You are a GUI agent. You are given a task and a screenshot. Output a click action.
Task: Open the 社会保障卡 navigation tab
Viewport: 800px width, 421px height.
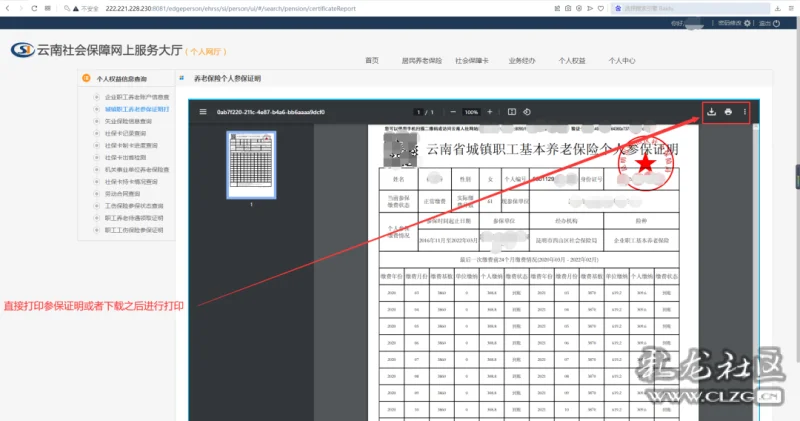click(472, 61)
